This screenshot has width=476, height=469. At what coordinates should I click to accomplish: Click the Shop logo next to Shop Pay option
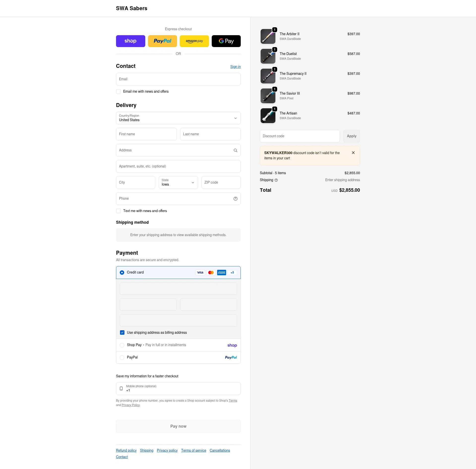point(232,345)
